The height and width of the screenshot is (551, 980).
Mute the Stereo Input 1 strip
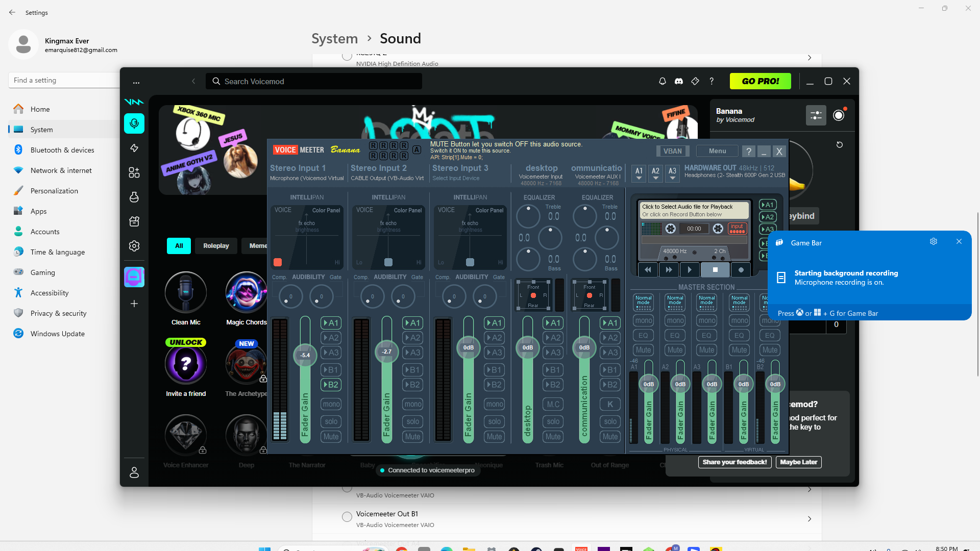(x=331, y=437)
